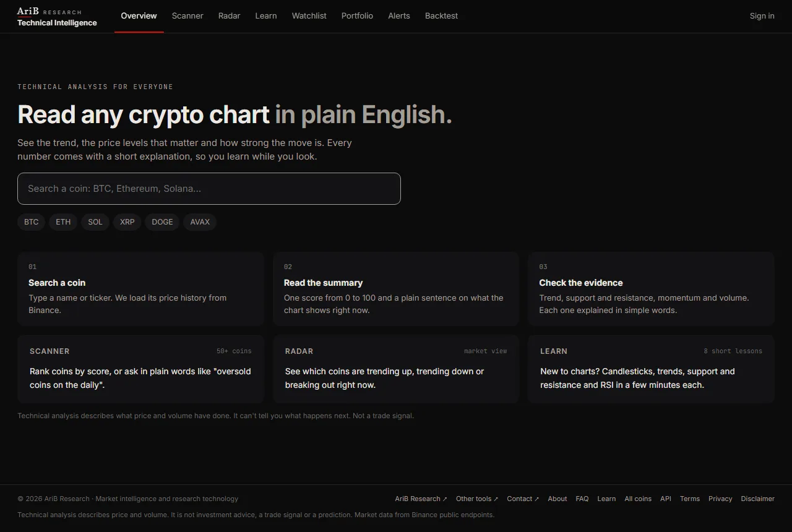Pick the XRP quick chip

(127, 222)
